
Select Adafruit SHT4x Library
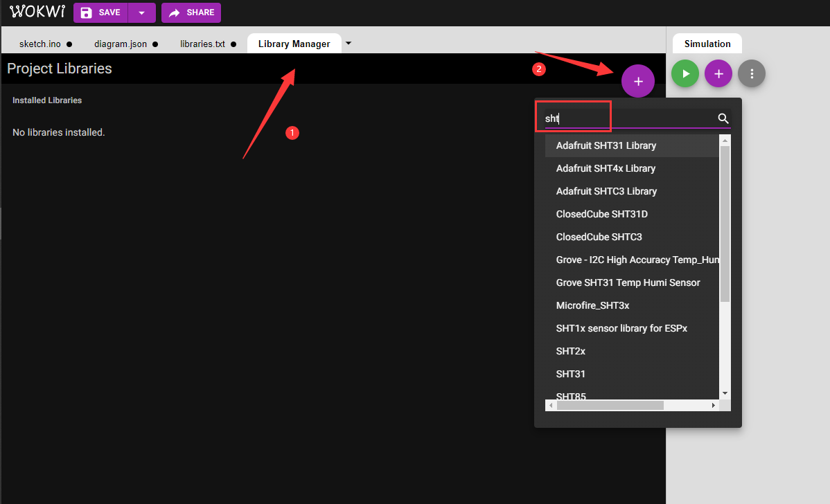click(x=632, y=168)
